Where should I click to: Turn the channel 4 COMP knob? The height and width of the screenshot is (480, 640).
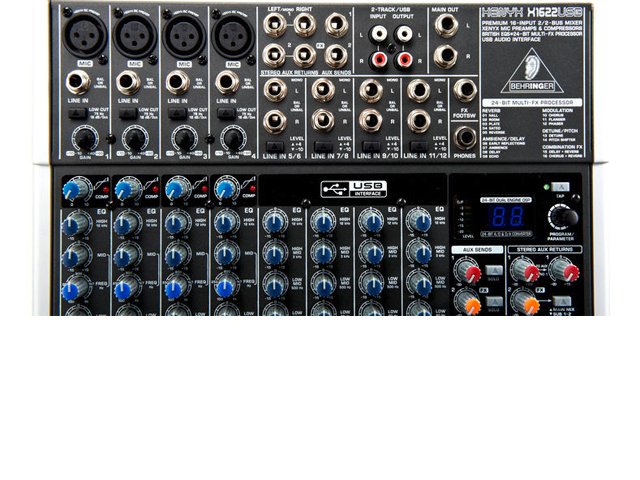[x=226, y=189]
